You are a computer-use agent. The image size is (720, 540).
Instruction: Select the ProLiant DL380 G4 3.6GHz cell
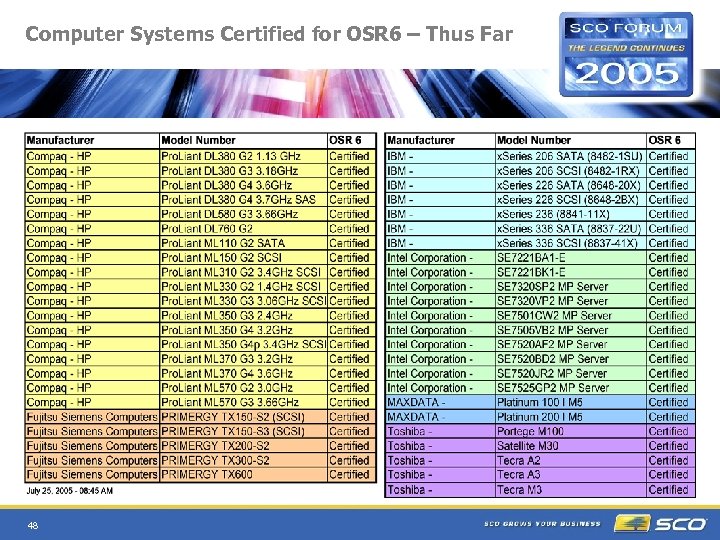pyautogui.click(x=243, y=186)
